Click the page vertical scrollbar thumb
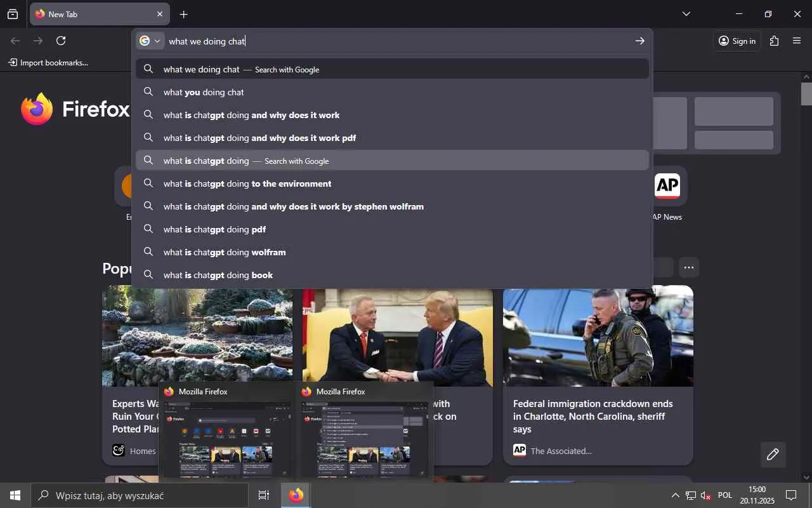The width and height of the screenshot is (812, 508). pos(806,94)
